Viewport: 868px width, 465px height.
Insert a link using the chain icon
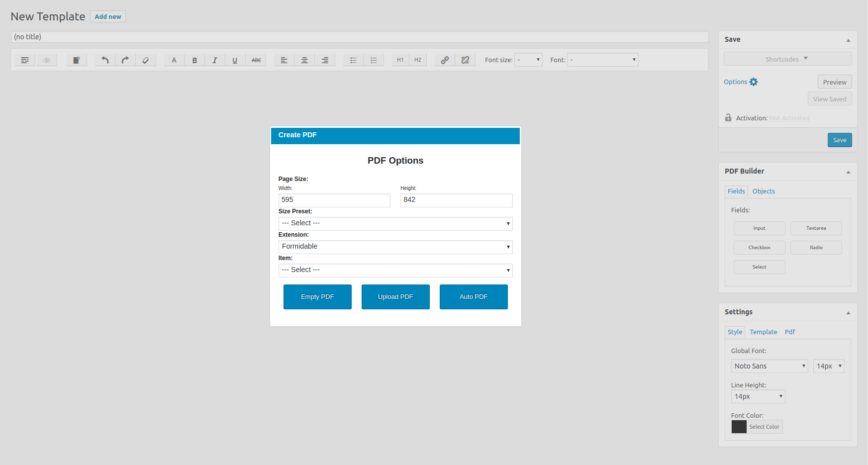pyautogui.click(x=444, y=60)
